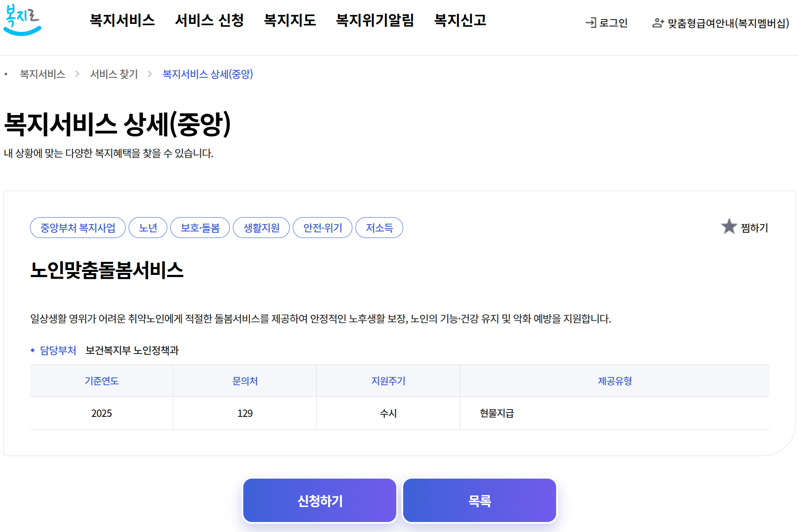
Task: Click the 지원주기 column header
Action: point(388,381)
